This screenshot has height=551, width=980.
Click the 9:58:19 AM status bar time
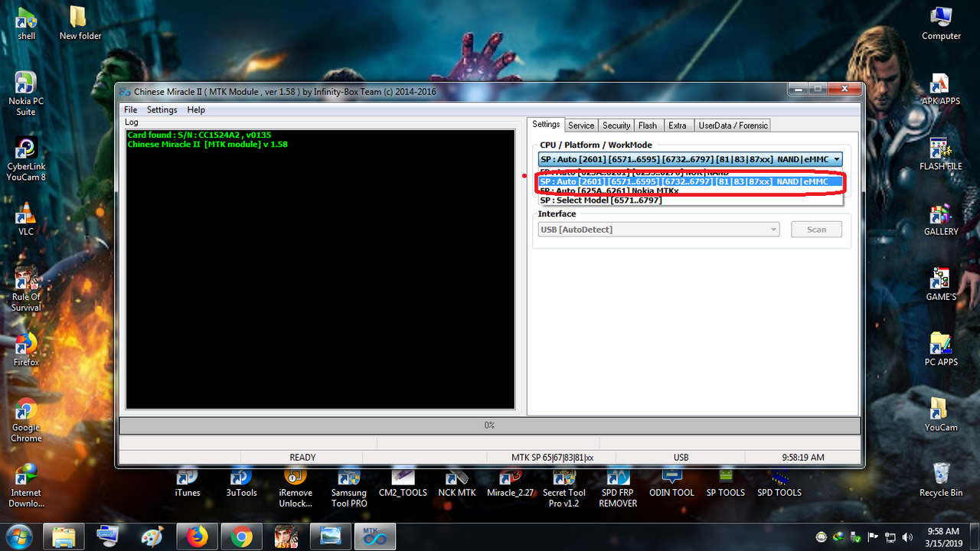pos(803,458)
